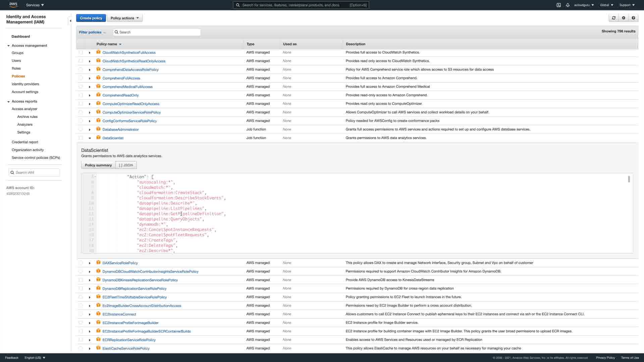Open the Roles page in sidebar
The height and width of the screenshot is (362, 644).
(x=16, y=68)
